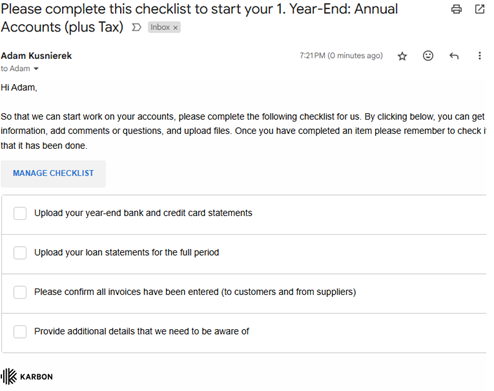This screenshot has height=391, width=494.
Task: Print this email using printer icon
Action: [x=456, y=9]
